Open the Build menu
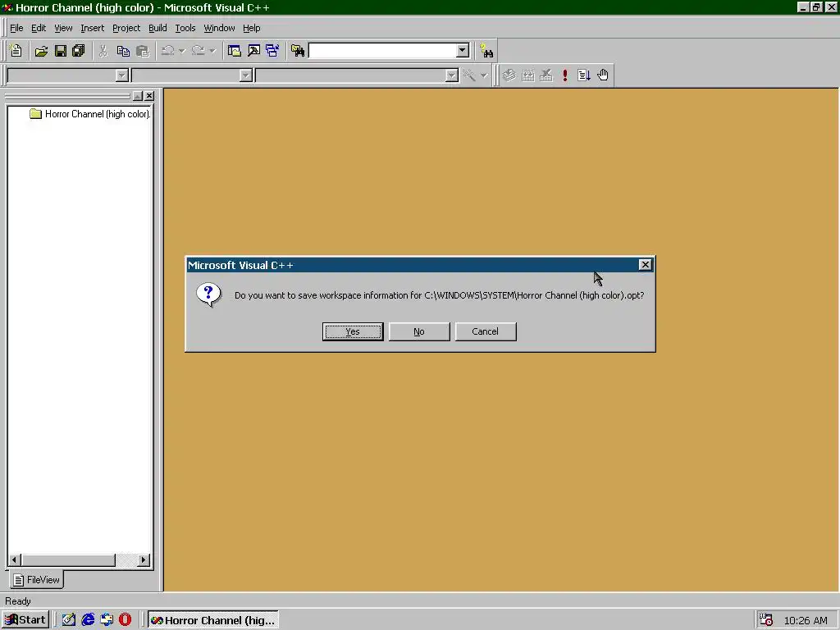The width and height of the screenshot is (840, 630). pos(157,28)
